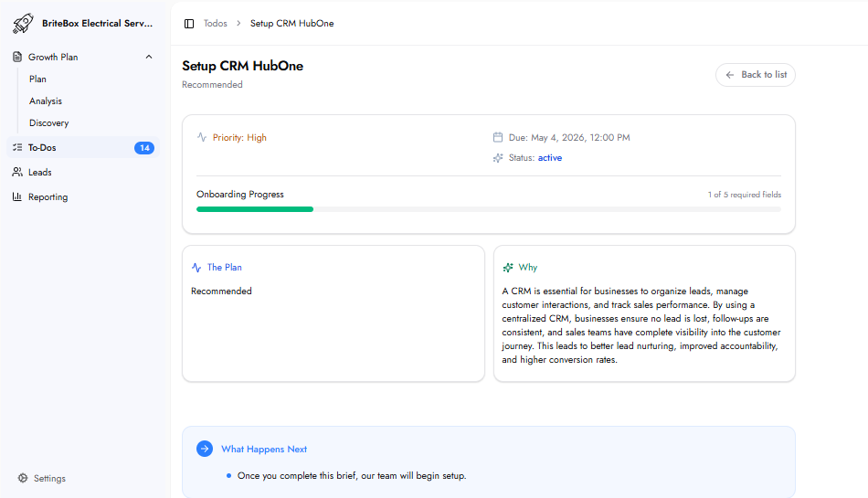This screenshot has height=498, width=868.
Task: Click the Leads people icon
Action: point(17,172)
